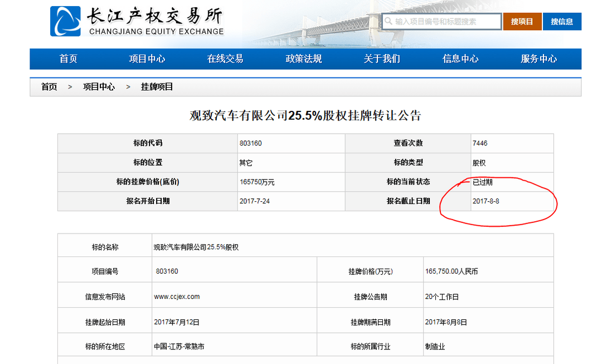Click the listing price 165750万元

tap(257, 182)
